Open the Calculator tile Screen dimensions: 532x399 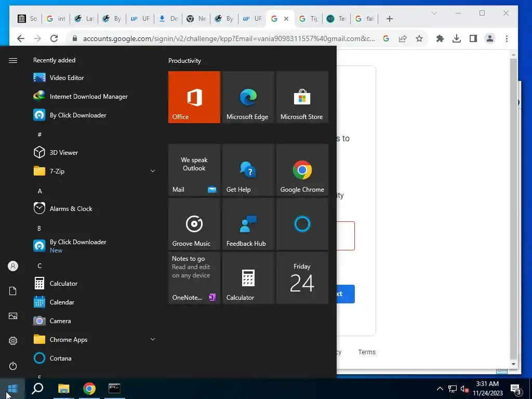tap(248, 278)
